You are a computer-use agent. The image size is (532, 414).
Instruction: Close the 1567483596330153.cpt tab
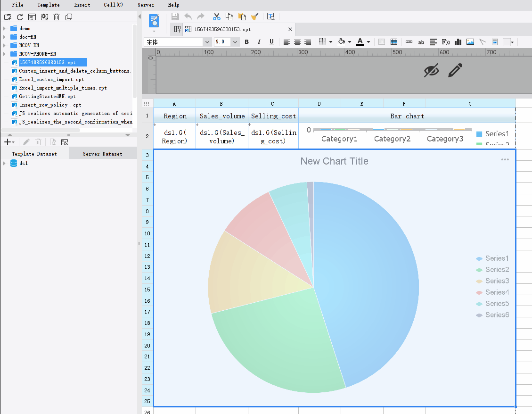click(x=290, y=29)
